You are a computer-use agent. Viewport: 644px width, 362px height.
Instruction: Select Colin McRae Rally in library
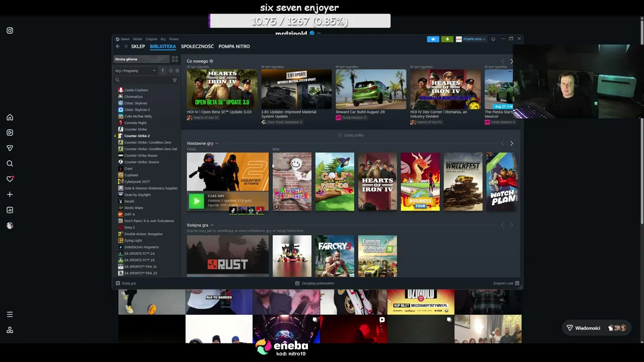pyautogui.click(x=138, y=116)
